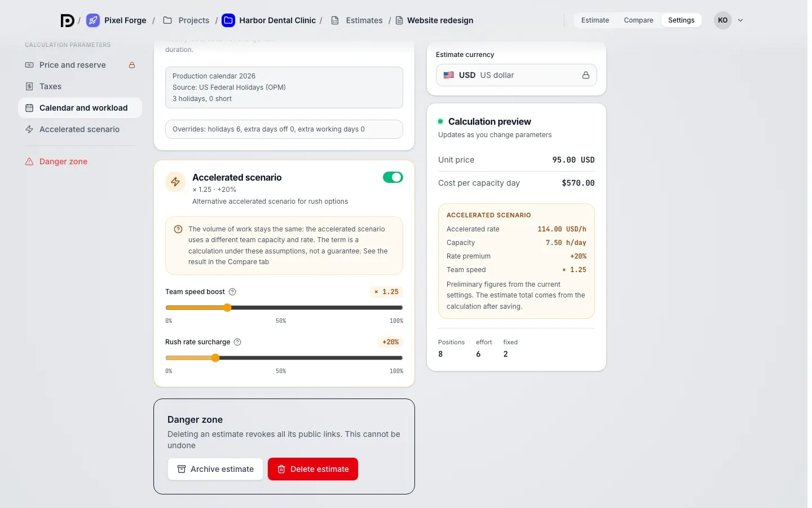Click the warning triangle icon for Danger zone
The width and height of the screenshot is (812, 508).
point(29,161)
